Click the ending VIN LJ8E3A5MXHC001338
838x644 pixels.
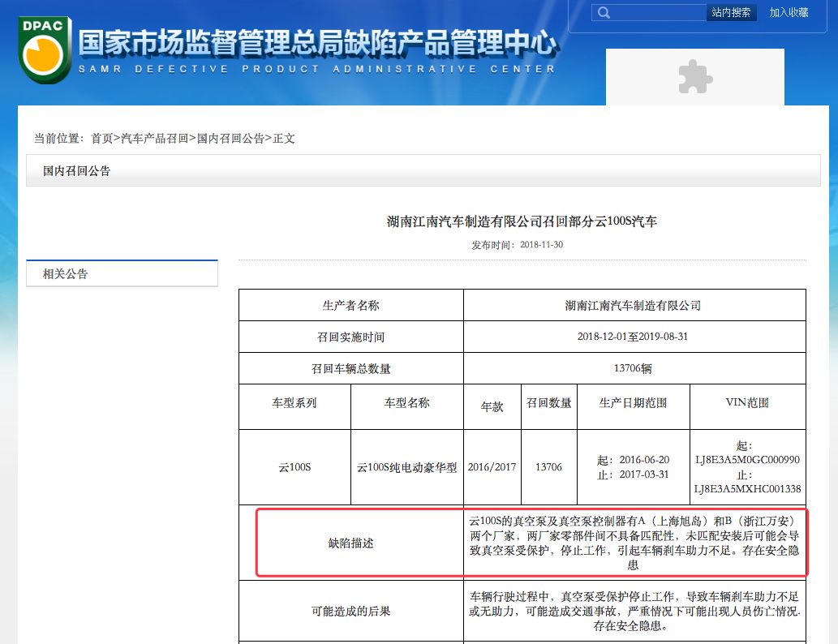tap(747, 489)
